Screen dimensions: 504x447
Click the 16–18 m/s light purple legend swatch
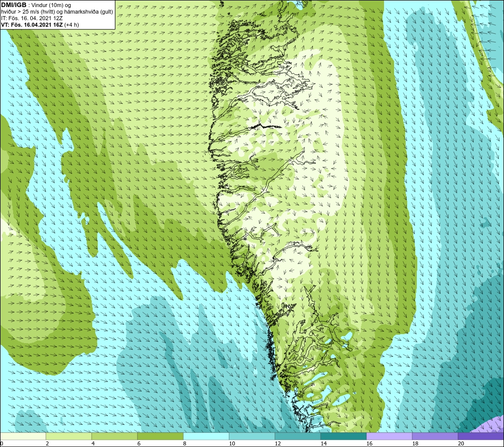click(x=389, y=436)
